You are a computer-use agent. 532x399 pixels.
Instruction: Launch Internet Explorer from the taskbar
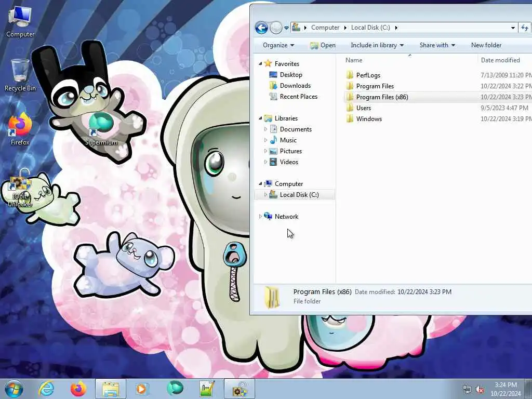[x=46, y=389]
